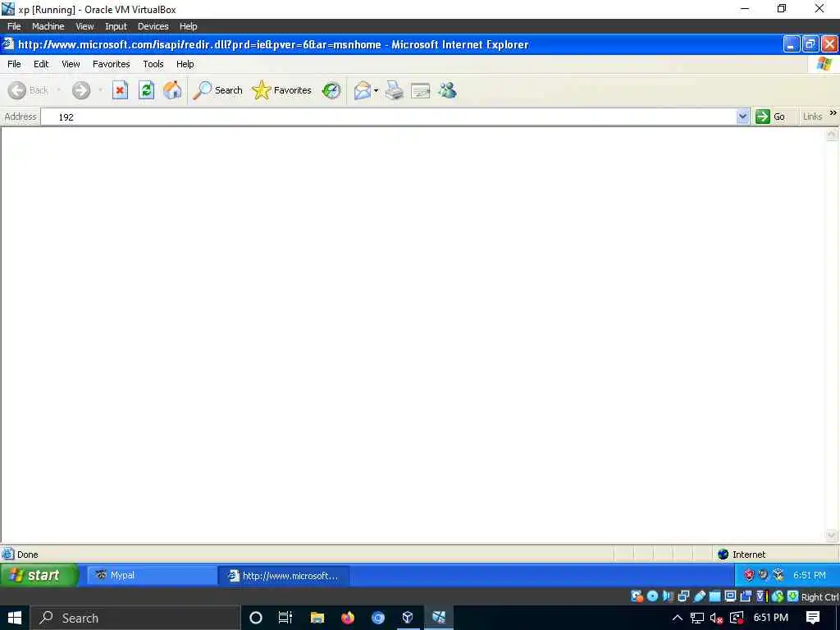Viewport: 840px width, 630px height.
Task: Select the Internet Explorer taskbar button
Action: [x=284, y=575]
